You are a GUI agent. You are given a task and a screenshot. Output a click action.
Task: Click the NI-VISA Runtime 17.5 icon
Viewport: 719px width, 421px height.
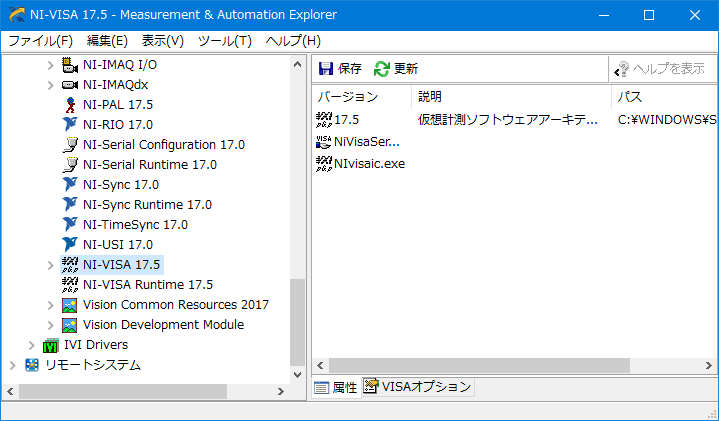tap(70, 285)
